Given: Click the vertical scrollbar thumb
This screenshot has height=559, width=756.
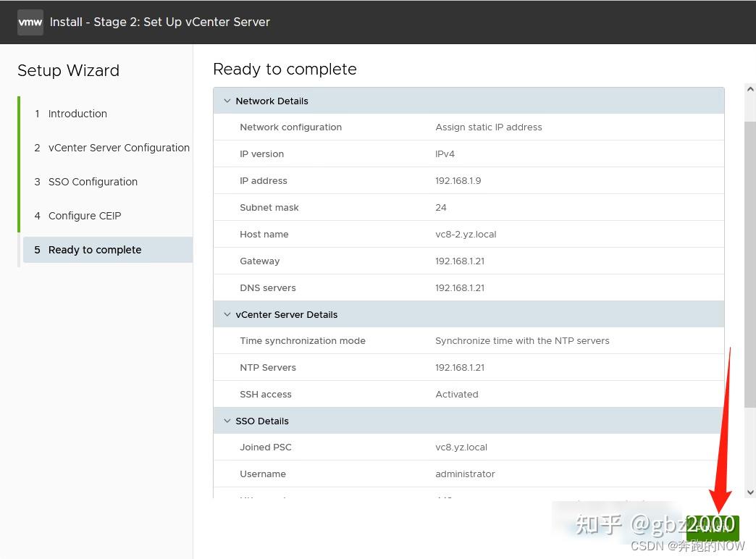Looking at the screenshot, I should (750, 261).
